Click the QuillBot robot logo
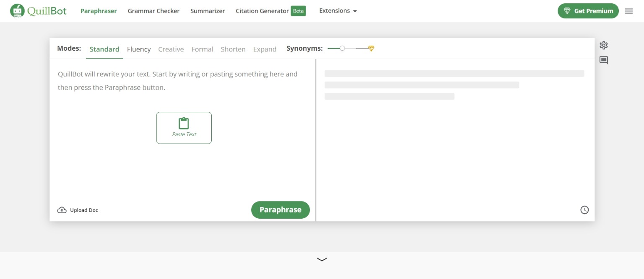This screenshot has height=279, width=644. [x=17, y=11]
